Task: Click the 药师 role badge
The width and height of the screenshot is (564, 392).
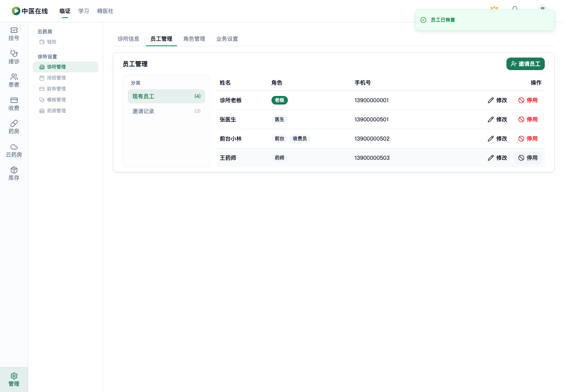Action: (x=280, y=158)
